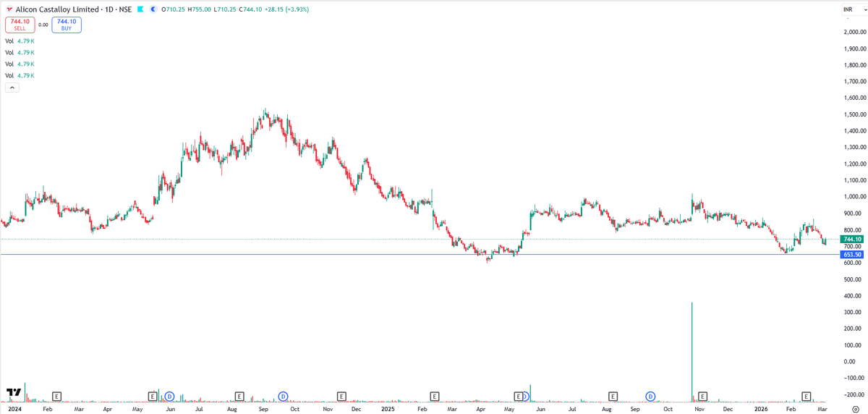Open the earnings marker near Feb 2025

click(434, 396)
